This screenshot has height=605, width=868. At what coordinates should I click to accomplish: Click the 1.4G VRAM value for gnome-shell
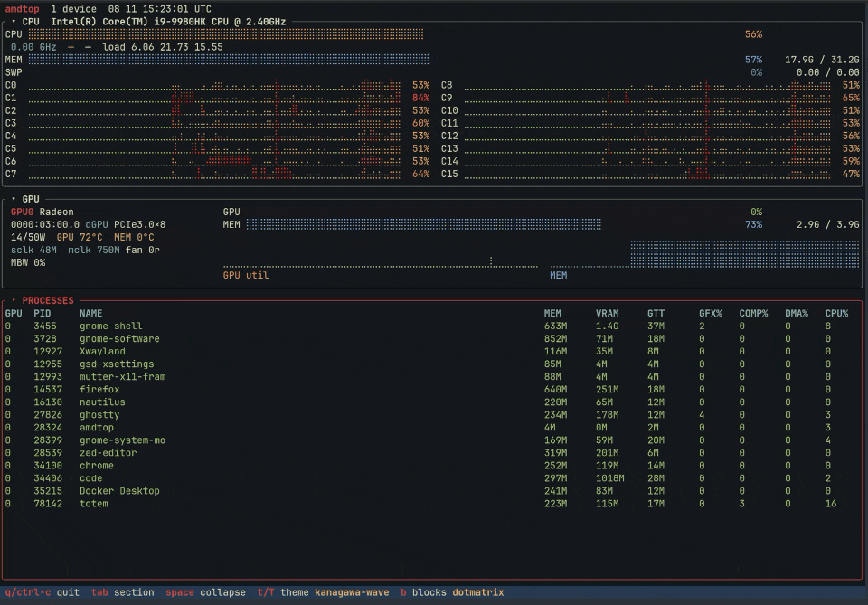[608, 326]
